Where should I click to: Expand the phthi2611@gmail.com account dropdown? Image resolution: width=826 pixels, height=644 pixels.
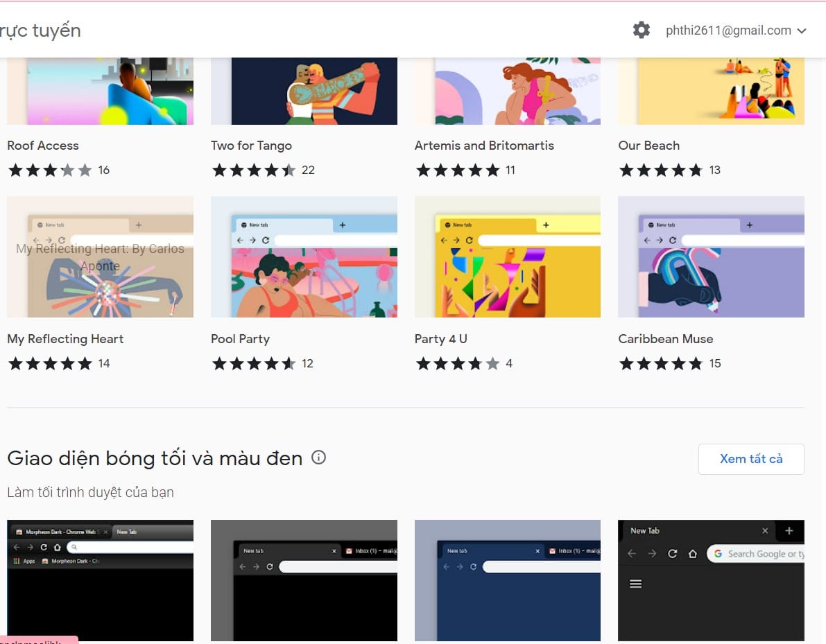click(736, 31)
